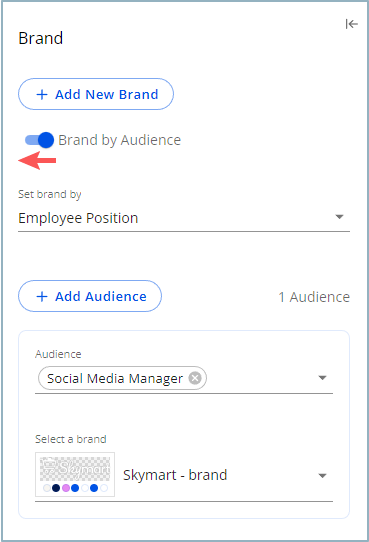369x542 pixels.
Task: Click the Brand panel heading
Action: [x=41, y=38]
